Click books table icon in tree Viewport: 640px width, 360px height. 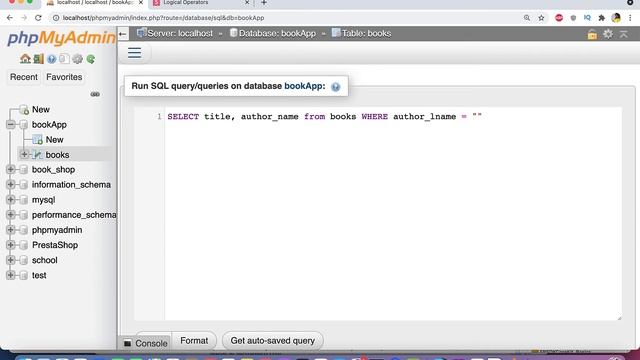point(38,155)
